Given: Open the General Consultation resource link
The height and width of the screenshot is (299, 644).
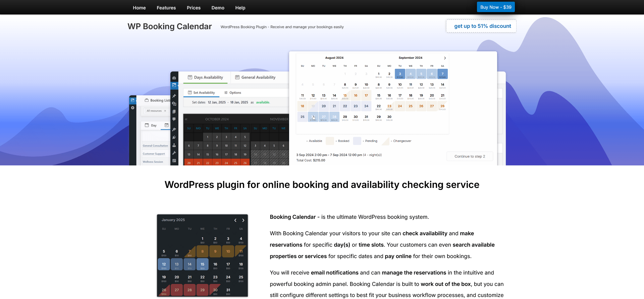Looking at the screenshot, I should pos(155,146).
